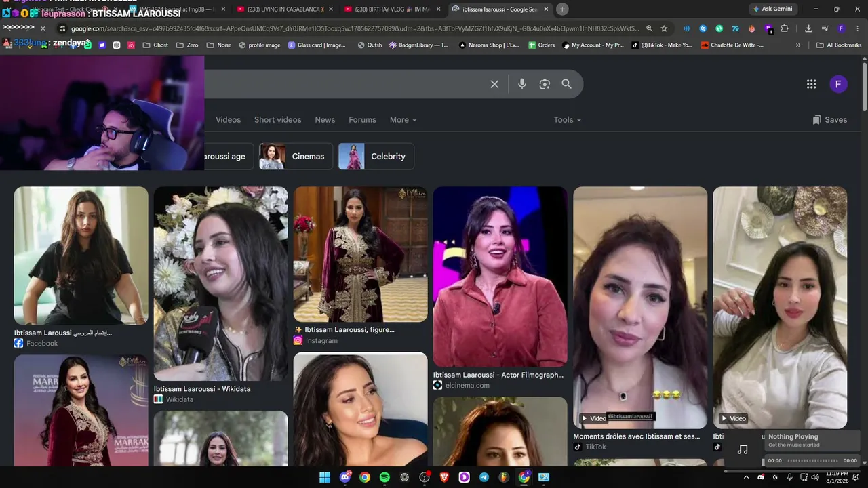Open 'Ibtissam Laaroussi - Wikidata' title link
This screenshot has width=868, height=488.
[x=202, y=389]
